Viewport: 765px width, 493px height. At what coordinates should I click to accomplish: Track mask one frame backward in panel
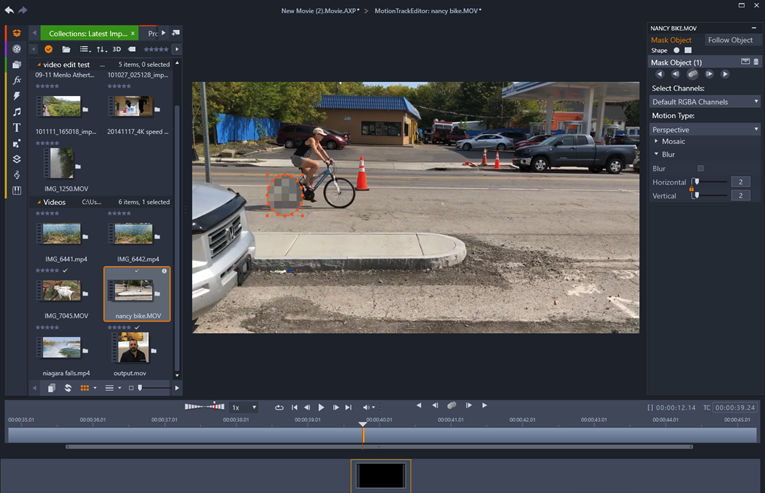pyautogui.click(x=675, y=74)
